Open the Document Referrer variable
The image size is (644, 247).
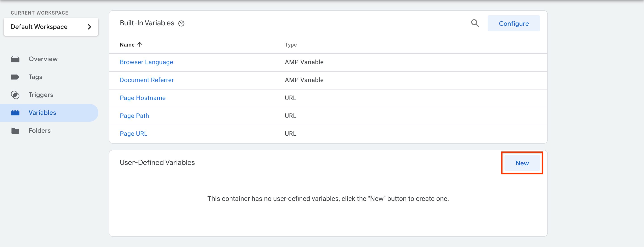[x=147, y=80]
